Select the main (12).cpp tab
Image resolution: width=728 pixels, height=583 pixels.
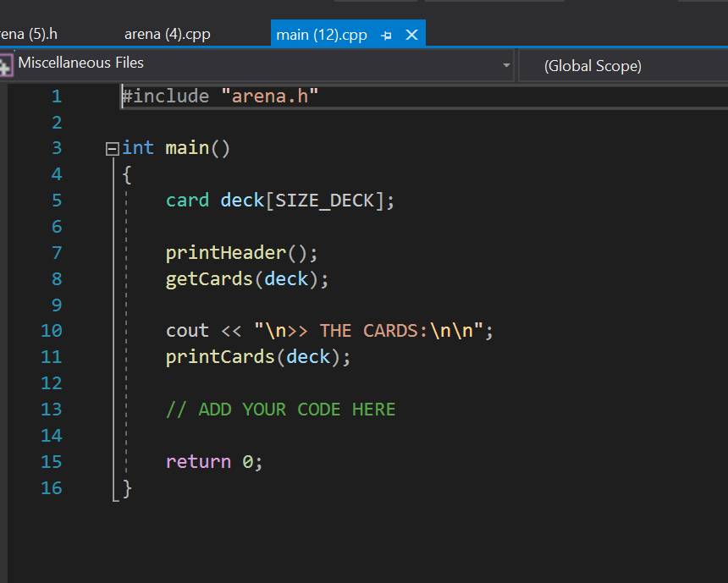click(322, 35)
